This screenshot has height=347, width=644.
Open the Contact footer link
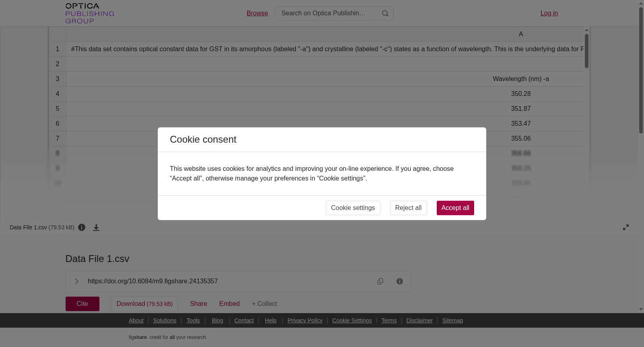click(x=244, y=320)
